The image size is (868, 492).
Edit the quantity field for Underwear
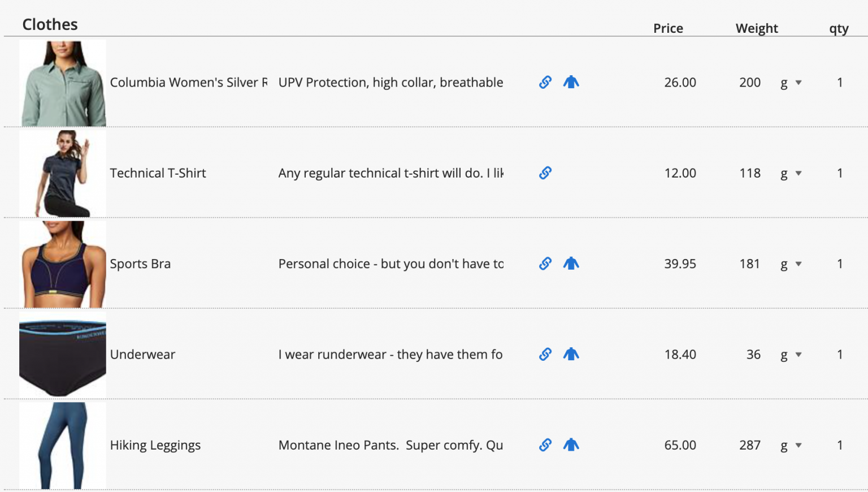coord(840,354)
